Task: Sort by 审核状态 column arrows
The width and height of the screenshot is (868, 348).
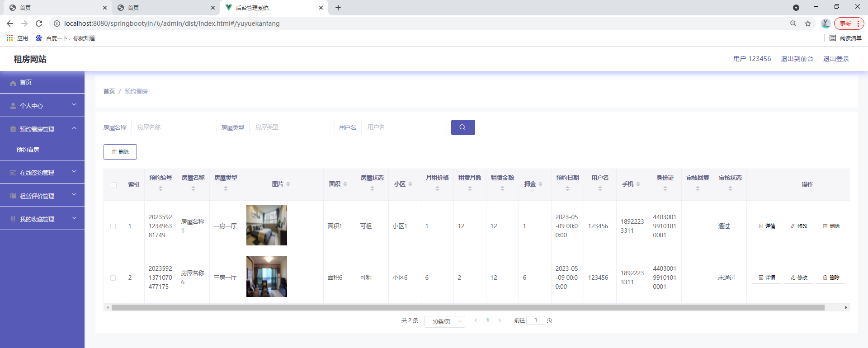Action: 730,188
